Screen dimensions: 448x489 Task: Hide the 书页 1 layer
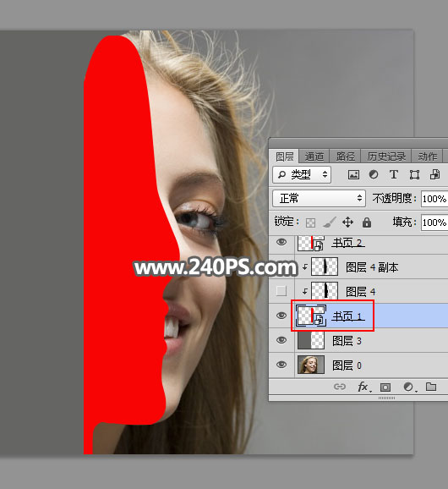(x=281, y=316)
